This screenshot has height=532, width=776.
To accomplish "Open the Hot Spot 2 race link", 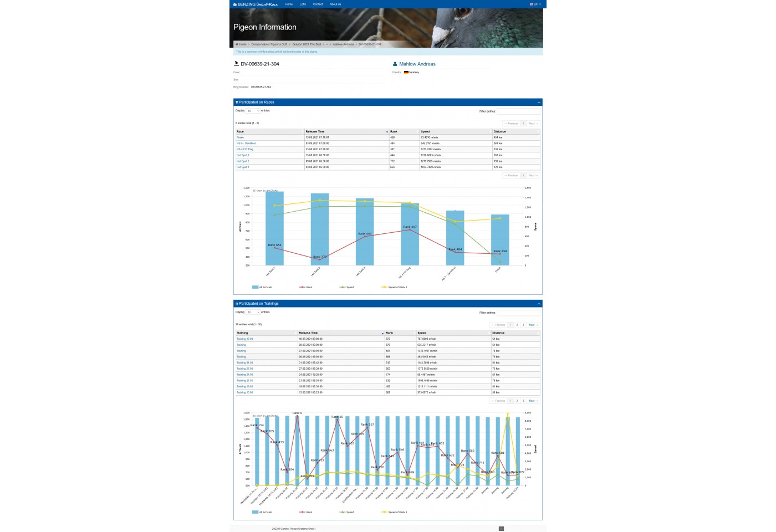I will pyautogui.click(x=243, y=161).
